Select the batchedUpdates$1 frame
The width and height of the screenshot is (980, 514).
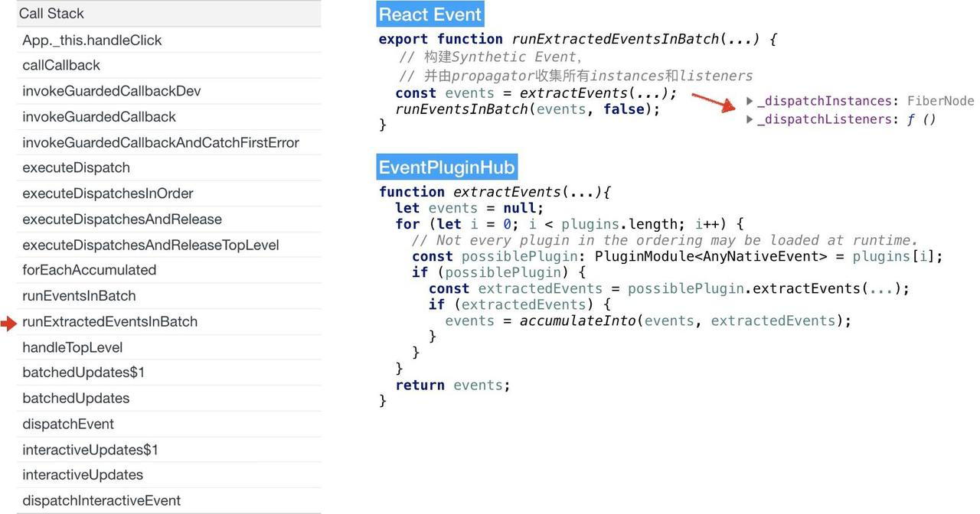coord(168,372)
